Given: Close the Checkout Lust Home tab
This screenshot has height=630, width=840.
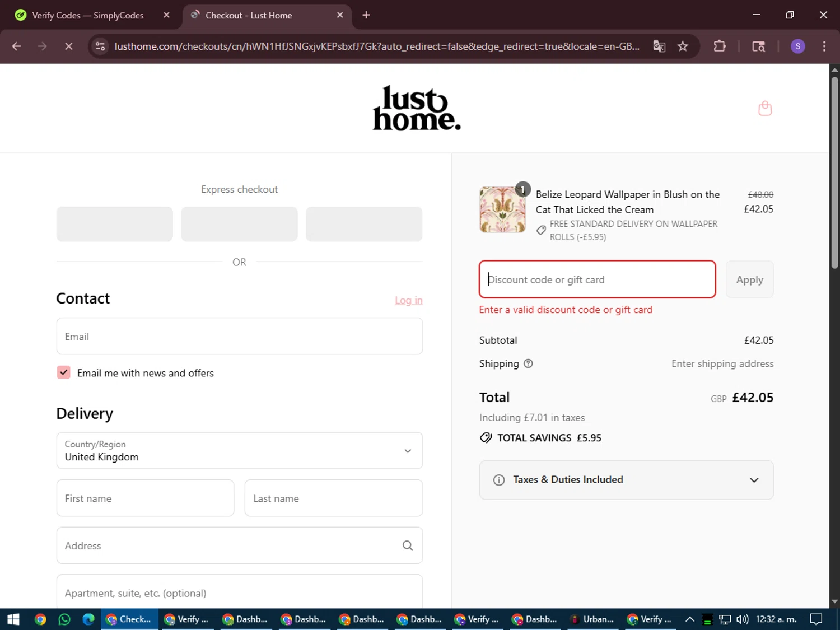Looking at the screenshot, I should 340,15.
